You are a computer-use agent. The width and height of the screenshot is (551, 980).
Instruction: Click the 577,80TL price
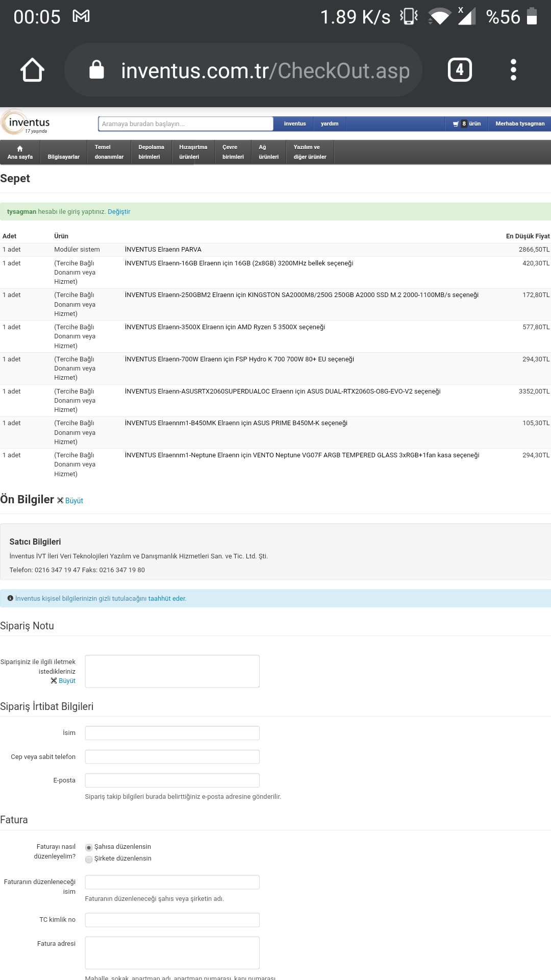point(536,327)
